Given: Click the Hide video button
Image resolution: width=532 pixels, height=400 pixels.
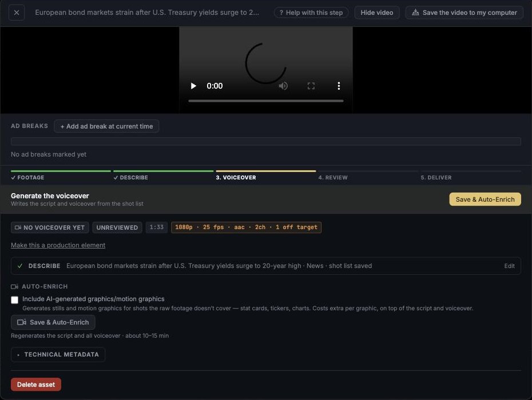Looking at the screenshot, I should pos(376,13).
